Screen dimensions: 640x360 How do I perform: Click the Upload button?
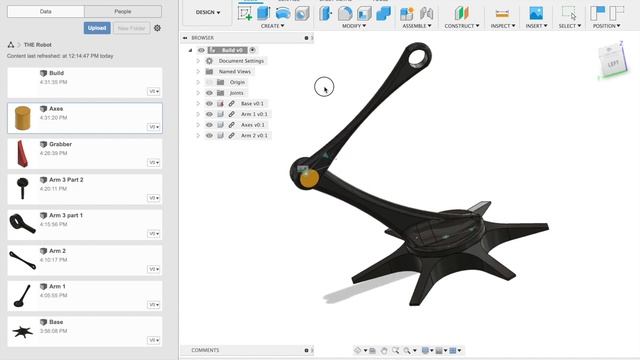(x=97, y=28)
